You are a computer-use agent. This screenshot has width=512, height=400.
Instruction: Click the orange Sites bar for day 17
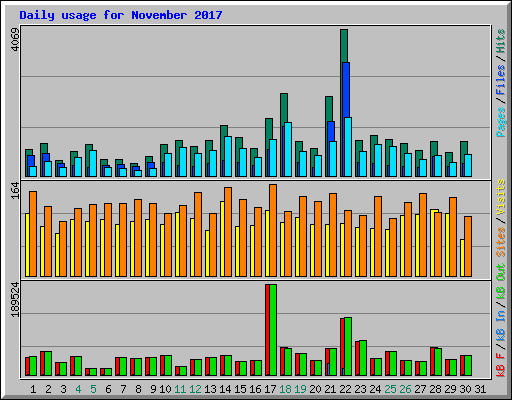(273, 230)
